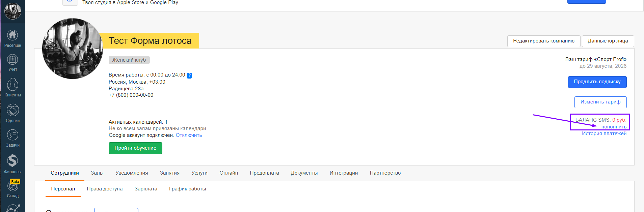
Task: Click the working hours help icon
Action: [x=189, y=75]
